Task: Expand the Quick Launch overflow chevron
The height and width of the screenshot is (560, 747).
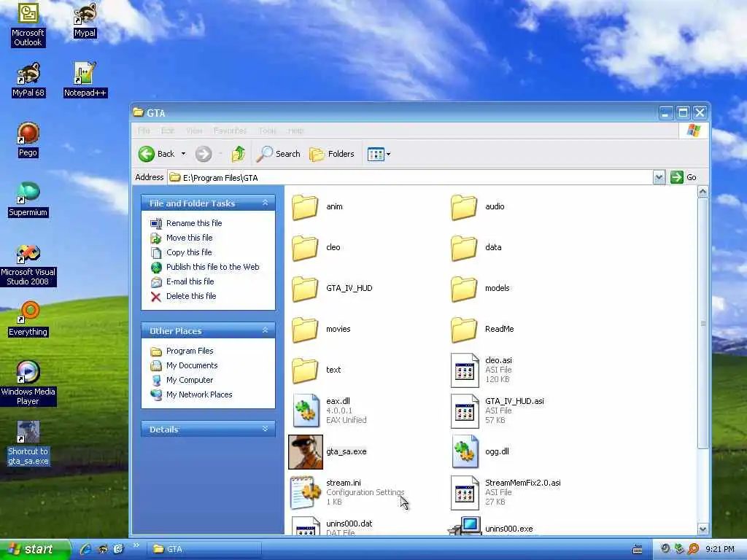Action: coord(136,545)
